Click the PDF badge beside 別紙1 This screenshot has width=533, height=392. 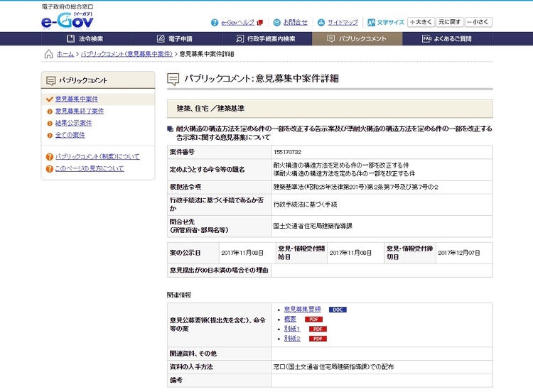(x=318, y=329)
